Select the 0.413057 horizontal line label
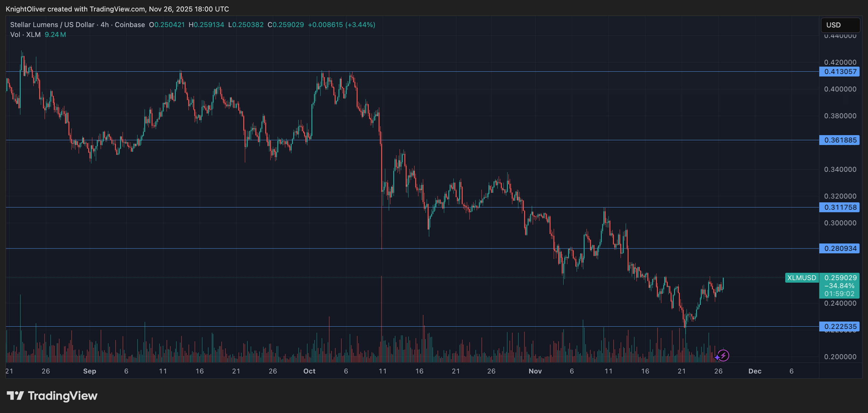The height and width of the screenshot is (413, 868). click(x=839, y=71)
